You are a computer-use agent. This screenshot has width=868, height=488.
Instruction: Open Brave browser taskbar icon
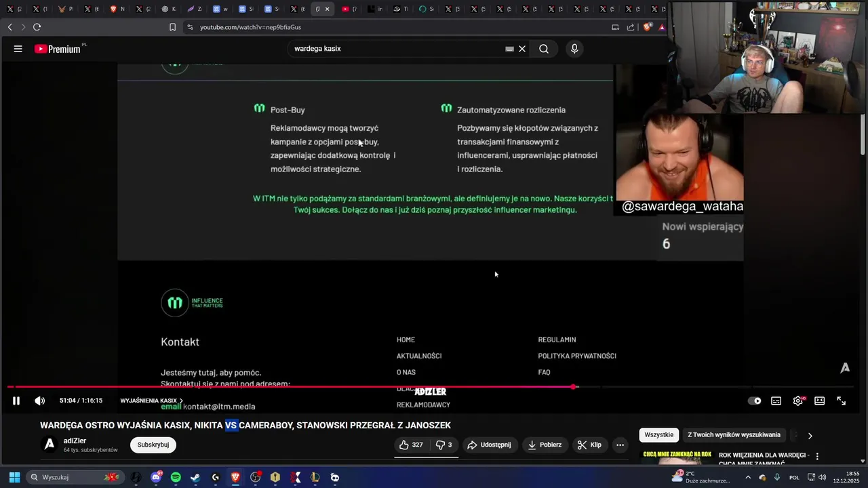pyautogui.click(x=235, y=477)
